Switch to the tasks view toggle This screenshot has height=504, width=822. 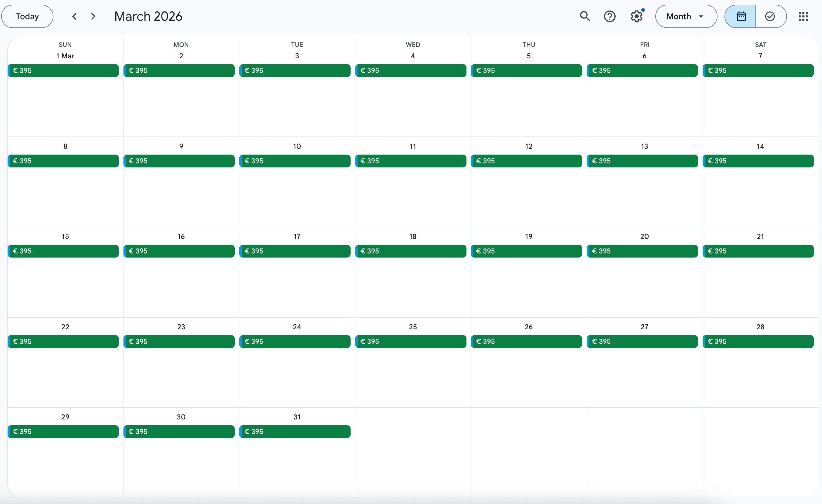[771, 16]
